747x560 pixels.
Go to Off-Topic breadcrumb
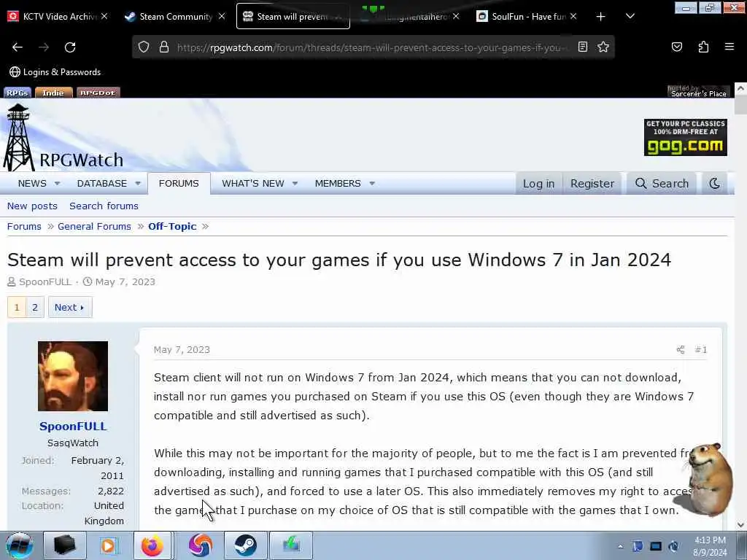coord(172,226)
